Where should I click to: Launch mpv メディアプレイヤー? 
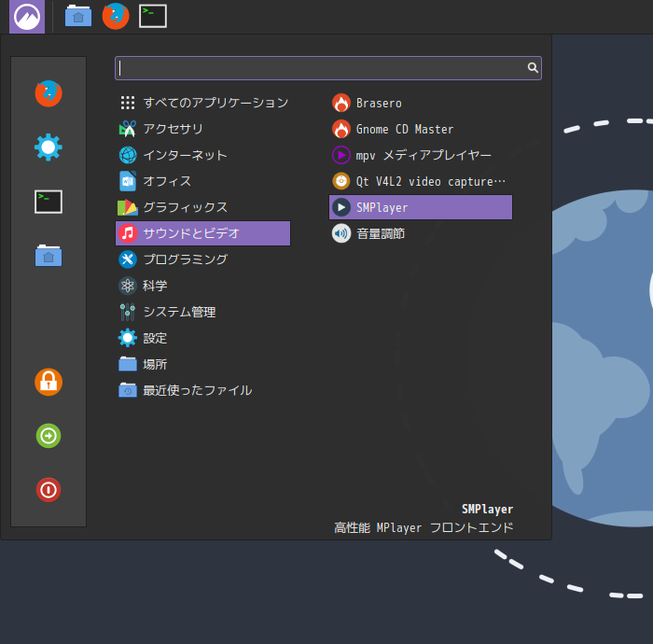tap(421, 155)
